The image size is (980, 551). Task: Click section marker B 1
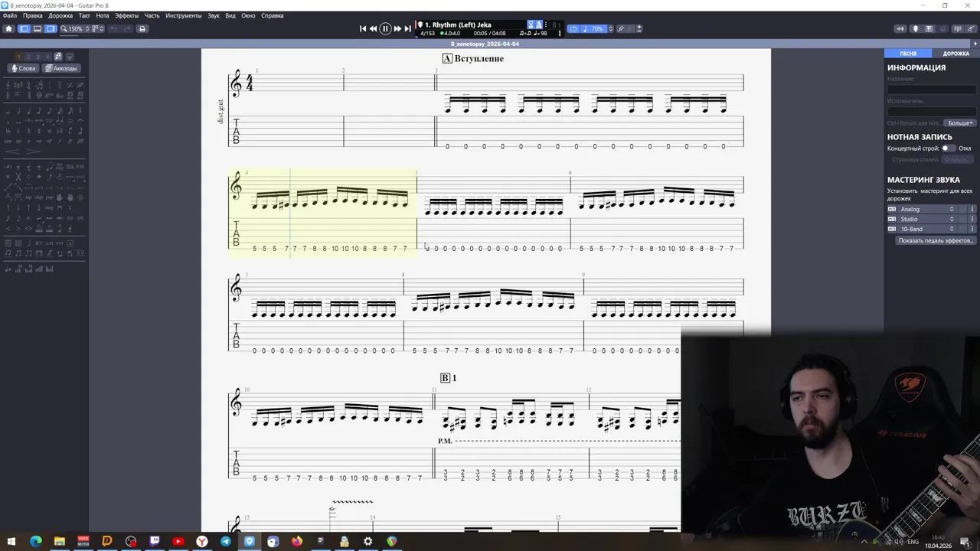(448, 378)
